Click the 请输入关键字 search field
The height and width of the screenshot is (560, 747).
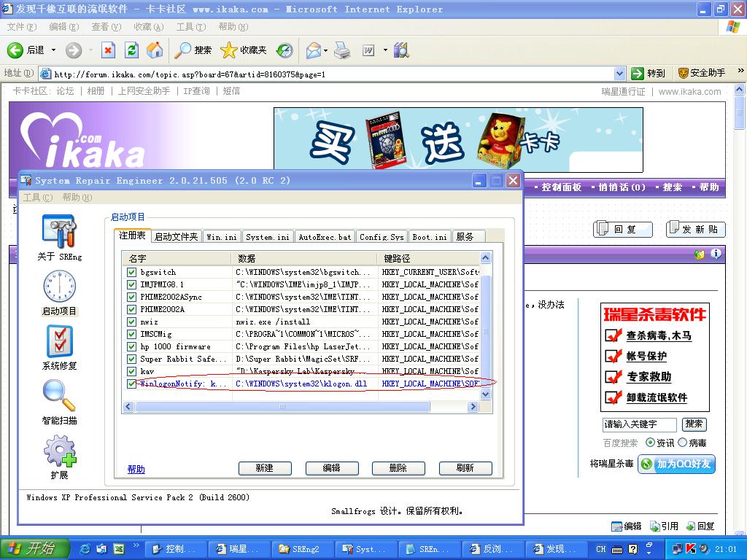pos(639,424)
